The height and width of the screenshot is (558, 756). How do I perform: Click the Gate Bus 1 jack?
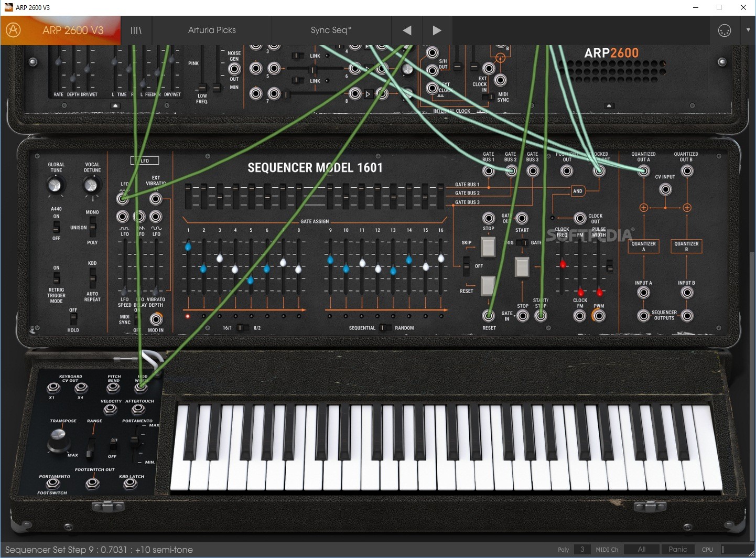[x=489, y=171]
